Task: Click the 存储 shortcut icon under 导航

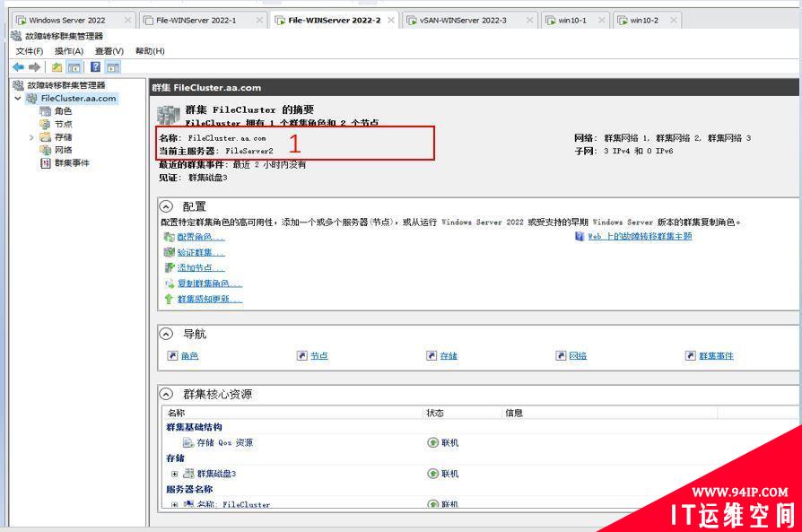Action: coord(432,355)
